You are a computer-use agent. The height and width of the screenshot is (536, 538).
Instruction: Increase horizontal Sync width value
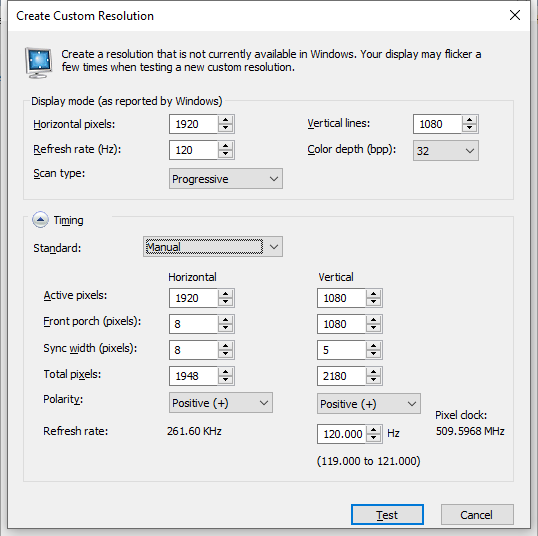[x=225, y=346]
